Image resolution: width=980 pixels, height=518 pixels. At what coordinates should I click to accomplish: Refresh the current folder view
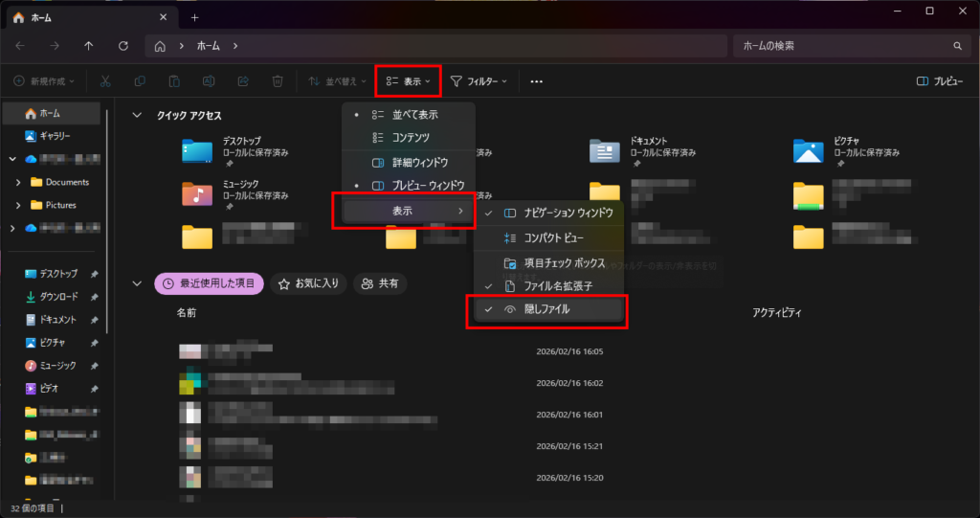123,46
